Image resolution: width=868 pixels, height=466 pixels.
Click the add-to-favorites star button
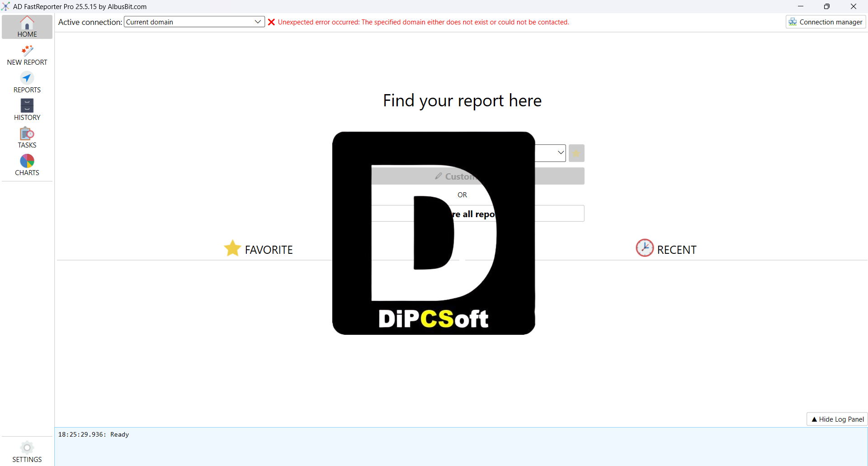576,153
